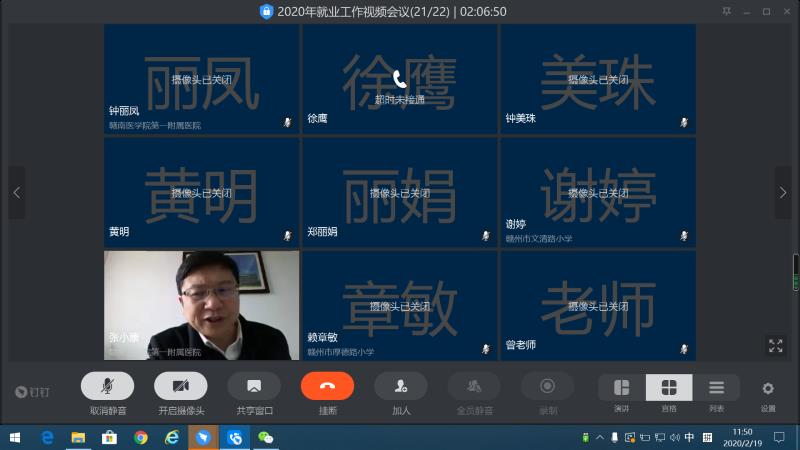Open the share window (共享窗口) option
Image resolution: width=800 pixels, height=450 pixels.
254,386
